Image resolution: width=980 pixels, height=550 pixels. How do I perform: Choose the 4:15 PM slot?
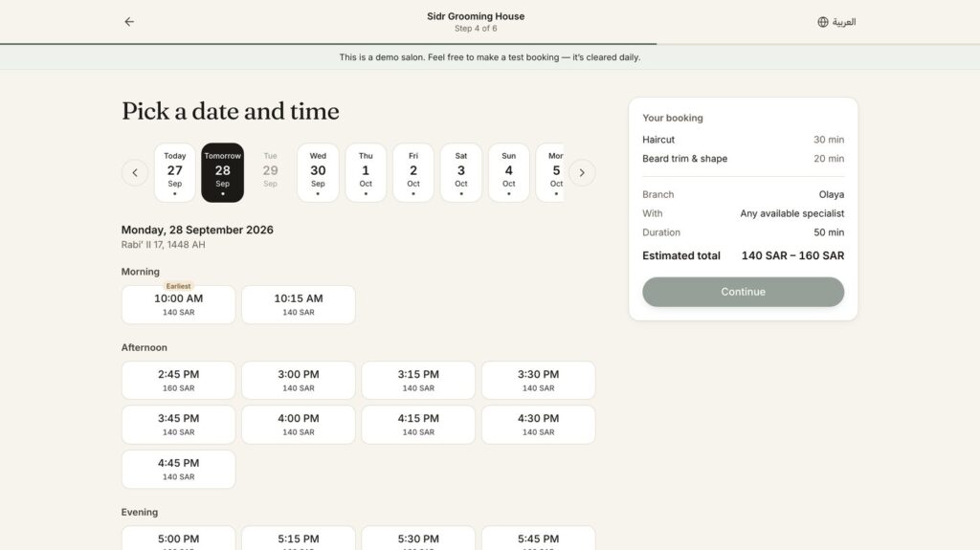[419, 425]
